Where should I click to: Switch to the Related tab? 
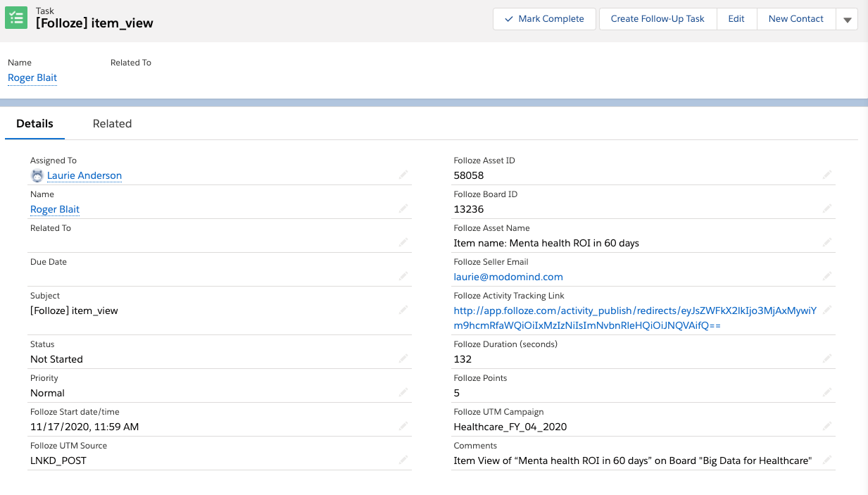(x=112, y=123)
